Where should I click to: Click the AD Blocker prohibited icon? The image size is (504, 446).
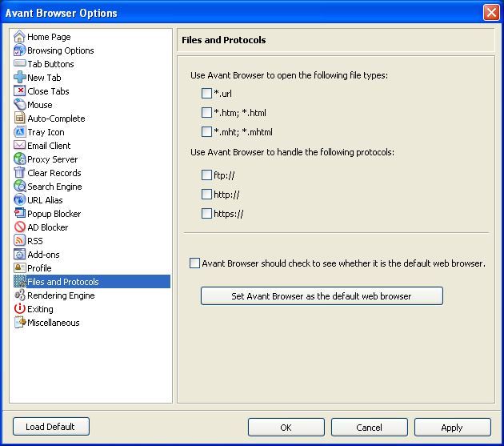coord(19,227)
